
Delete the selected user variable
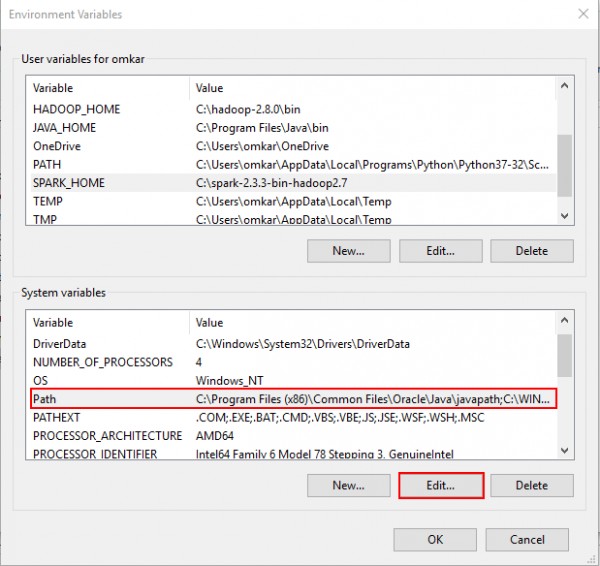[532, 250]
